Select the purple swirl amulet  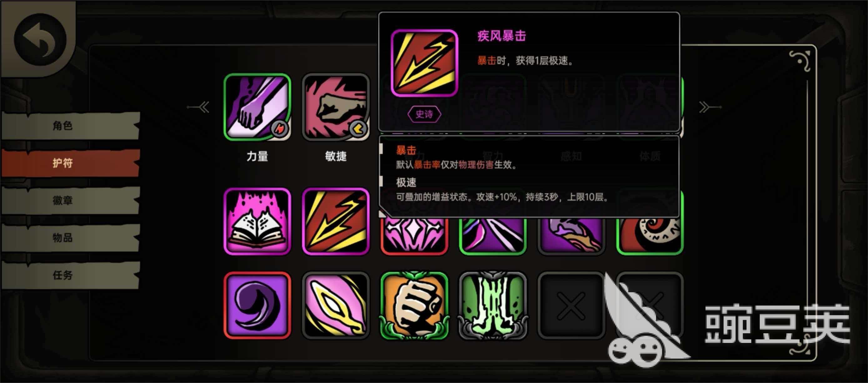pyautogui.click(x=257, y=305)
